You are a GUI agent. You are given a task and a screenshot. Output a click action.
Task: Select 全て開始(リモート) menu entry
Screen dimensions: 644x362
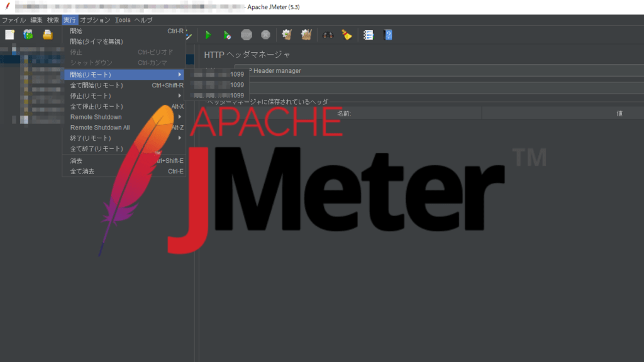(x=124, y=85)
